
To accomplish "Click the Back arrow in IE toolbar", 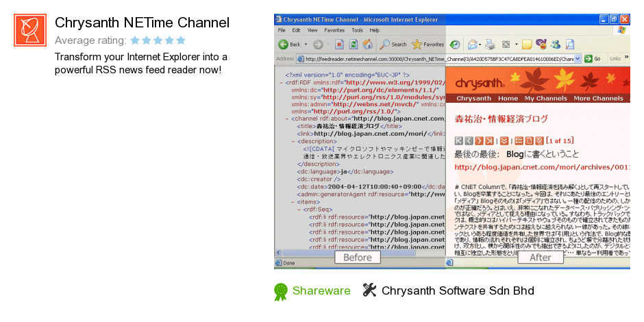I will (x=284, y=45).
